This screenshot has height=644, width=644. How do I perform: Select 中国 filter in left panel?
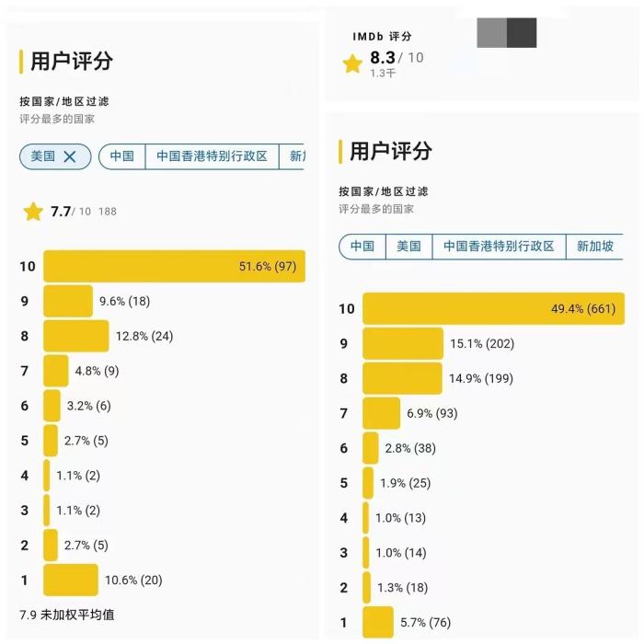(122, 156)
